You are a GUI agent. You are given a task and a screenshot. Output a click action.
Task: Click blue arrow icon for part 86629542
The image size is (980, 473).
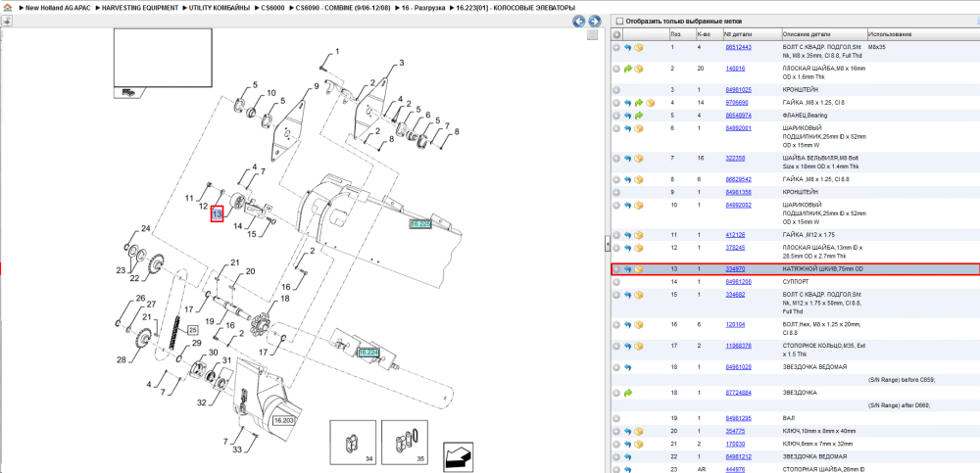pos(627,180)
